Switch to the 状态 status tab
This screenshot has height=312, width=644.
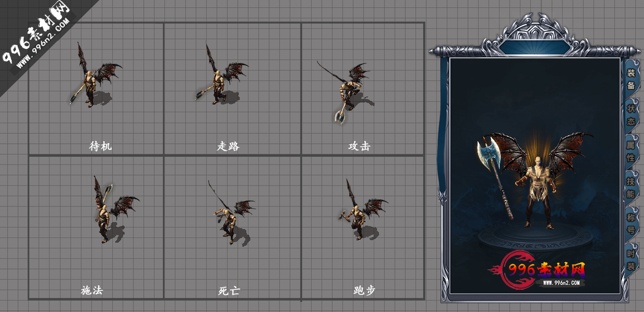(x=631, y=115)
